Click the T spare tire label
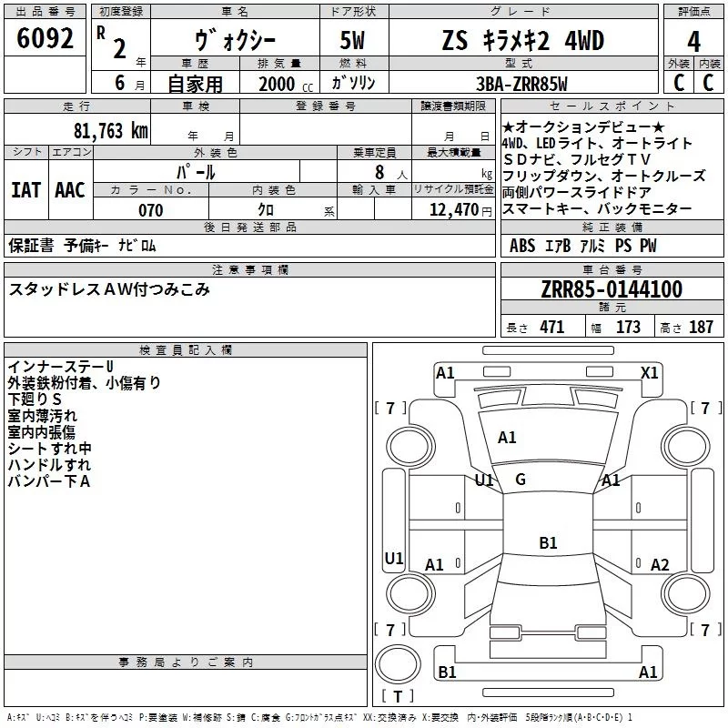This screenshot has height=728, width=728. pyautogui.click(x=398, y=696)
